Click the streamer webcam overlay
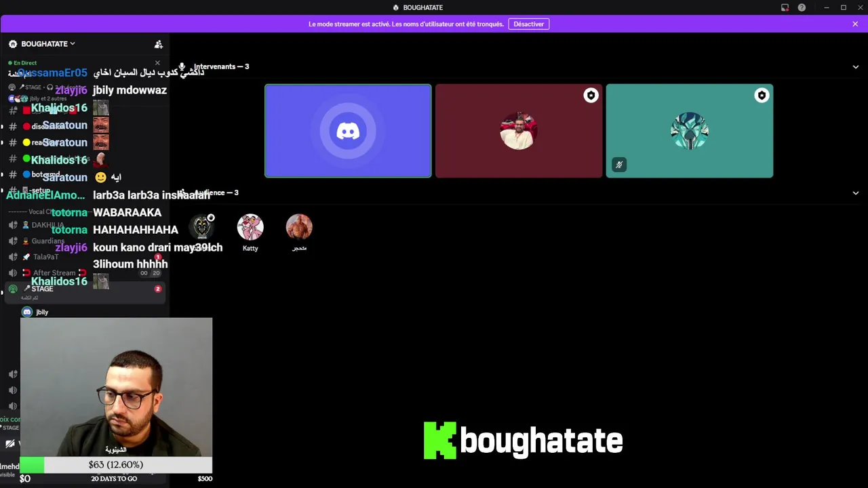 116,387
